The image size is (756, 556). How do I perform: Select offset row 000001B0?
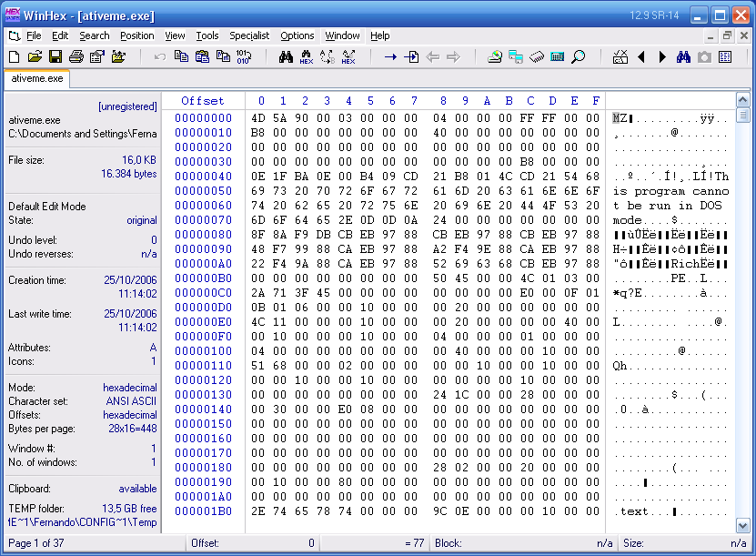(203, 511)
